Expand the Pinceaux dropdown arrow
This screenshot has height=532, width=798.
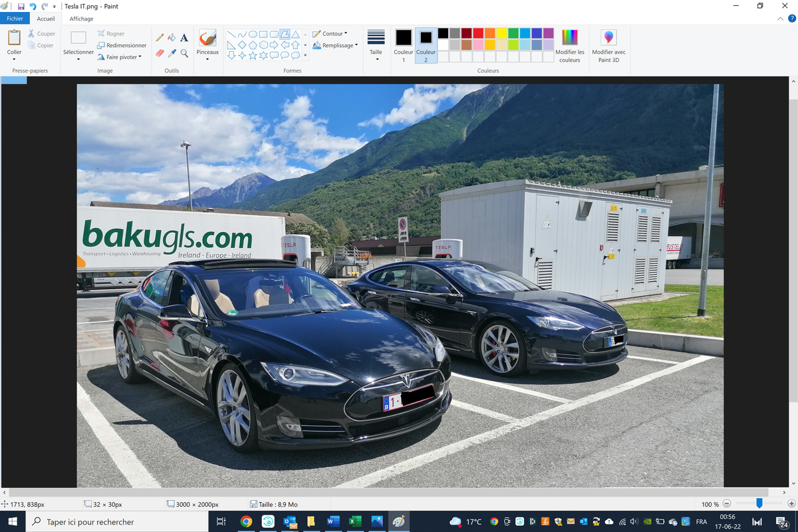[x=207, y=59]
